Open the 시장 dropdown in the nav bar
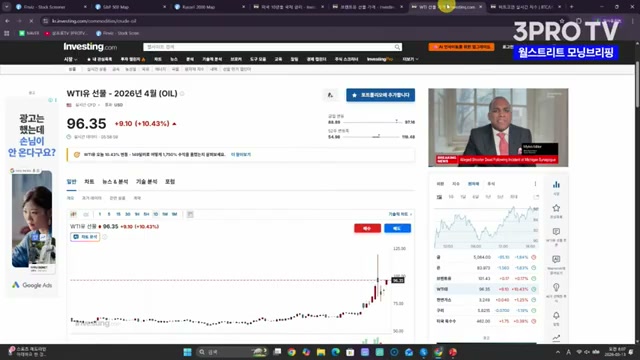This screenshot has width=640, height=360. [70, 59]
